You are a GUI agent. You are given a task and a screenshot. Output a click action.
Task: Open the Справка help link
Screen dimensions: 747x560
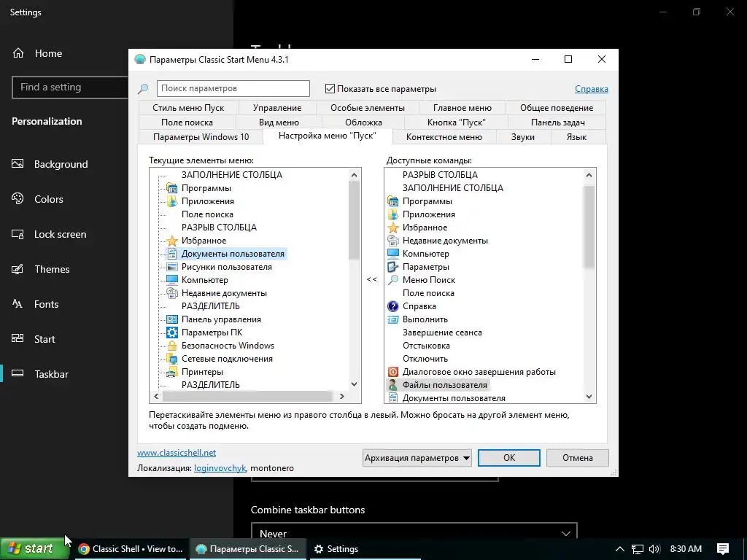pyautogui.click(x=591, y=88)
